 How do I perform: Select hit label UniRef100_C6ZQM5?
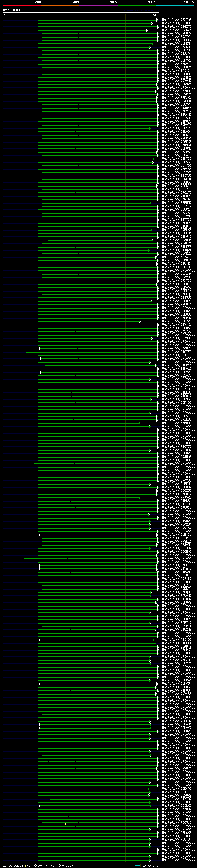pos(177,240)
